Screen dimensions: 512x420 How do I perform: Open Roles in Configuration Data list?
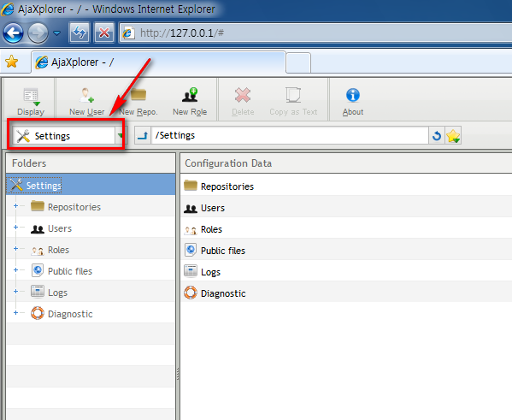tap(346, 228)
